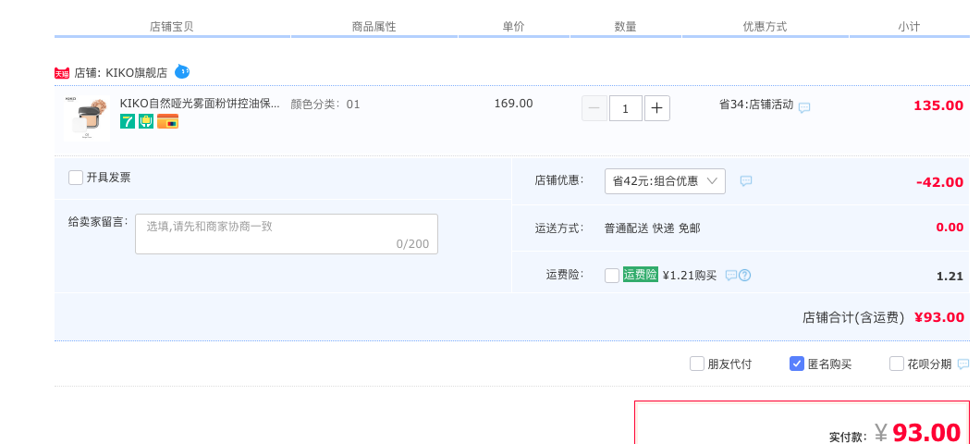Open the blue Wangwang chat icon
This screenshot has height=444, width=980.
click(x=182, y=71)
